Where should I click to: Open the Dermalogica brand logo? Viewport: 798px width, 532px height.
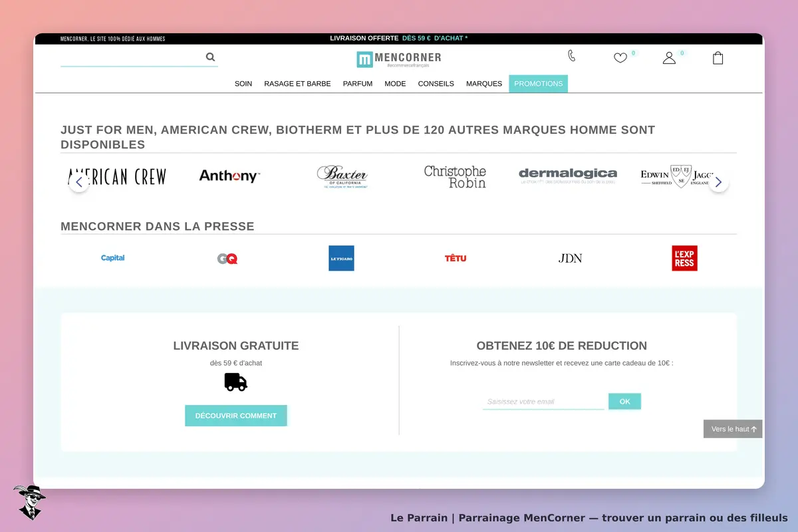568,176
